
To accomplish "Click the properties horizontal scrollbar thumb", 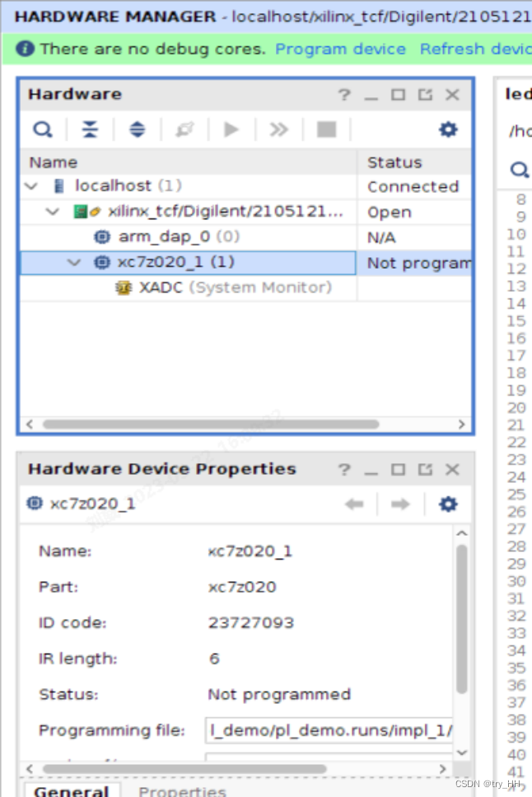I will (x=184, y=769).
